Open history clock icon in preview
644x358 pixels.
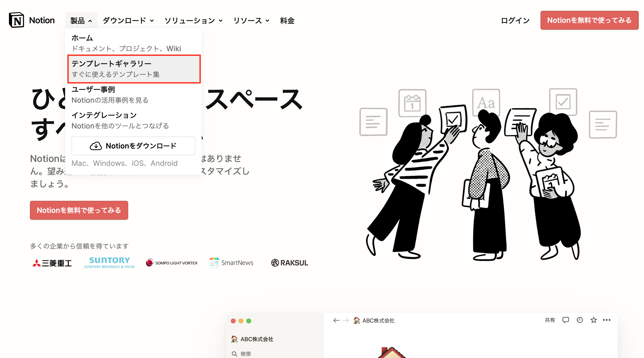click(x=580, y=320)
